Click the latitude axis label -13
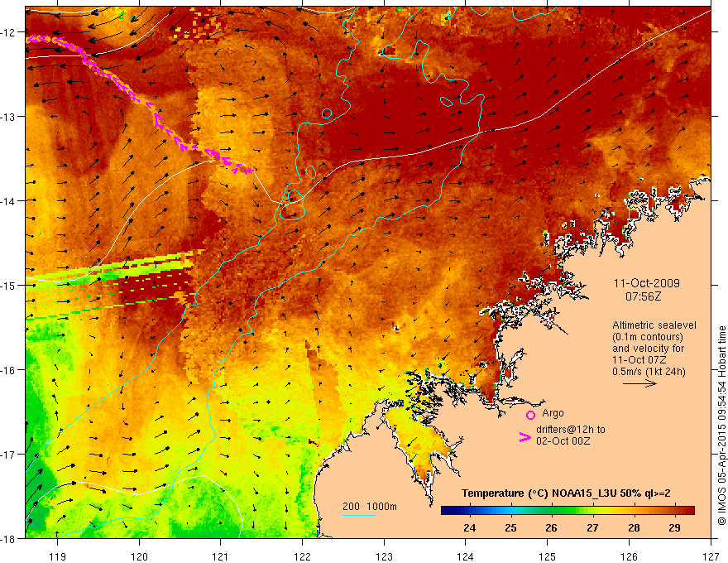The height and width of the screenshot is (563, 728). (x=9, y=117)
